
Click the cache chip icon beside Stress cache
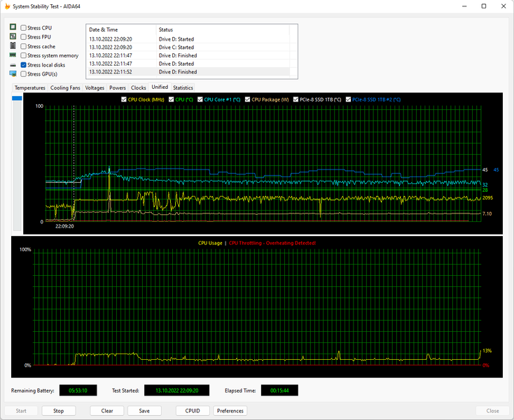13,45
